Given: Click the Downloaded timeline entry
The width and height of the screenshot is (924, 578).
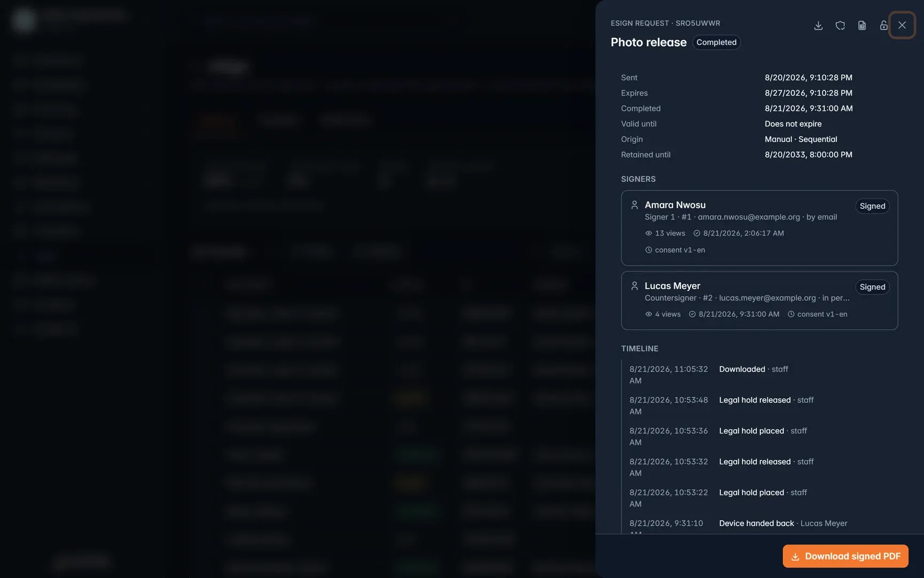Looking at the screenshot, I should (759, 375).
